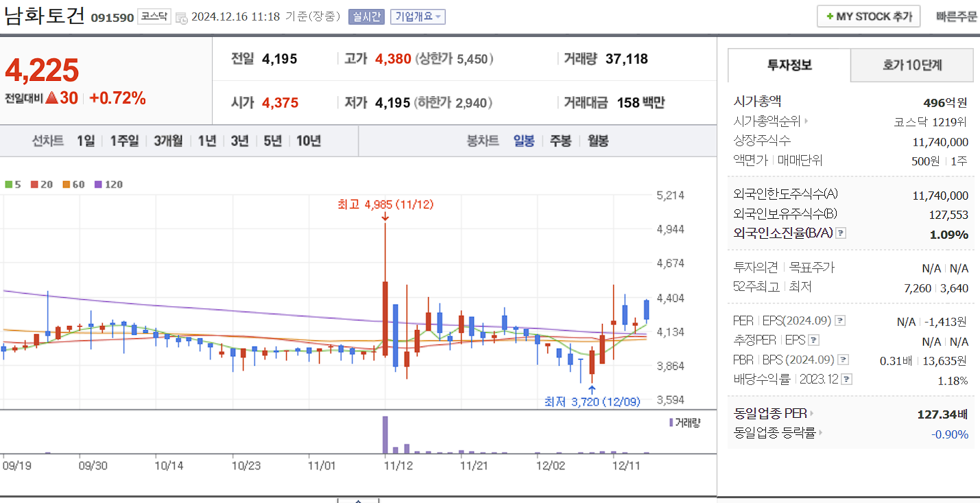Add to MY STOCK 추가
The width and height of the screenshot is (980, 503).
click(x=868, y=16)
